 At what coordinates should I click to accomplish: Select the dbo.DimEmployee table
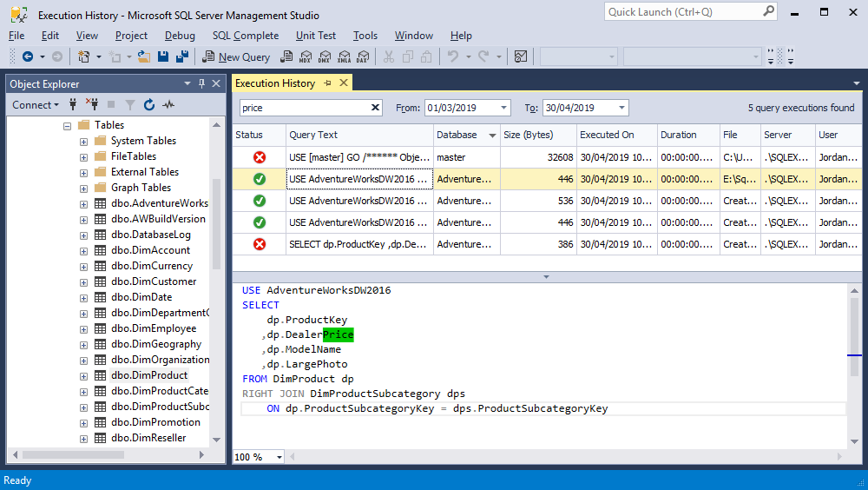click(154, 328)
